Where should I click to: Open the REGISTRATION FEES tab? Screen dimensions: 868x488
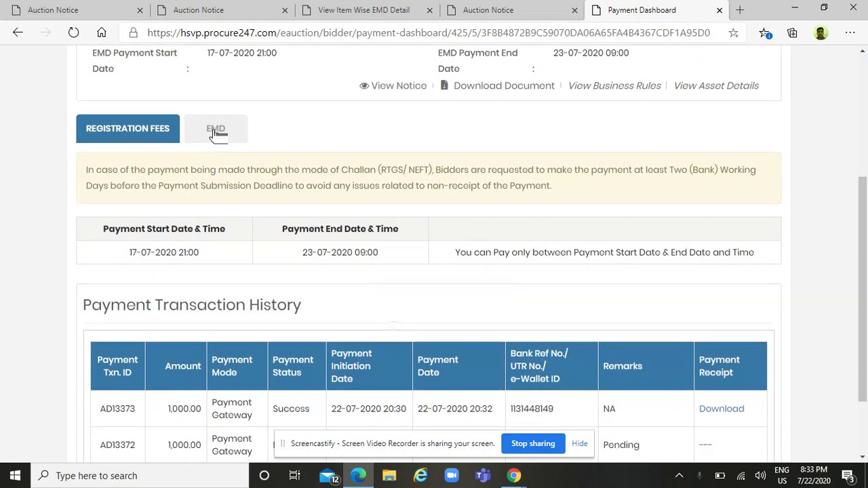tap(127, 129)
